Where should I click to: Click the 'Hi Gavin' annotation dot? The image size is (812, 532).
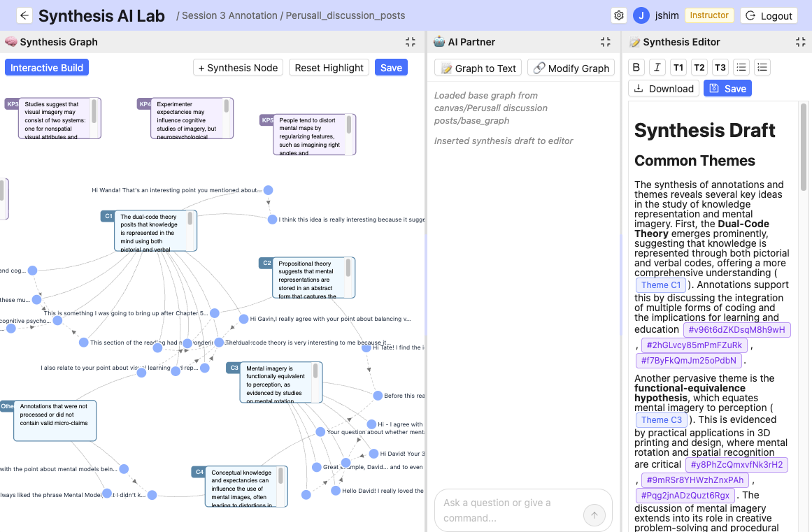(243, 319)
